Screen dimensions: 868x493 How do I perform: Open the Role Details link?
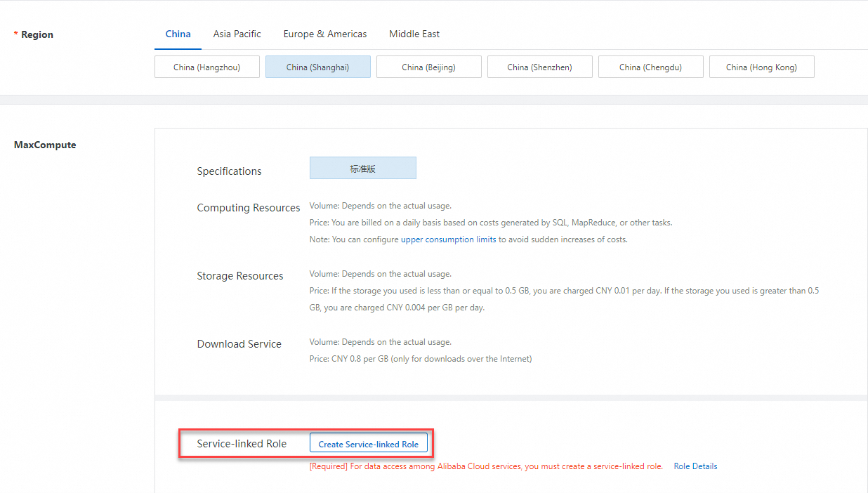[695, 466]
